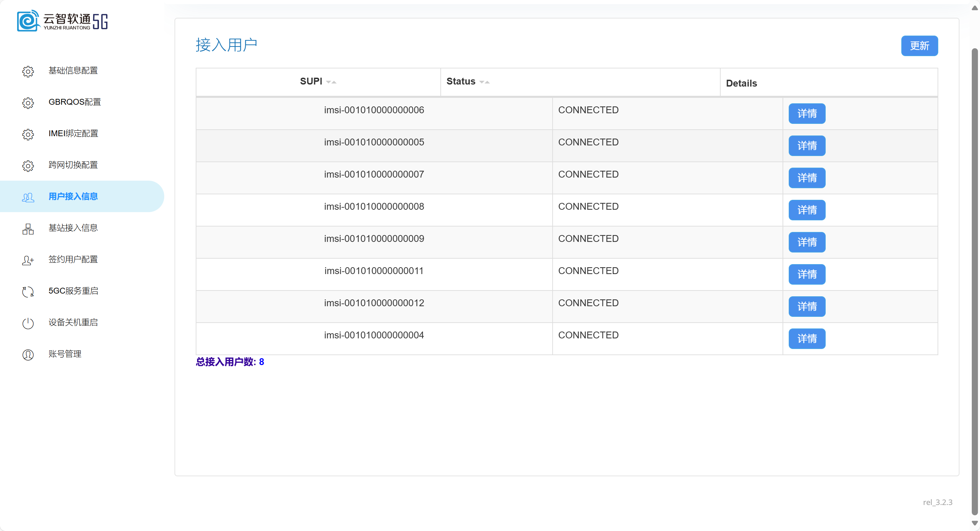Click the 基站接入信息 network icon
Screen dimensions: 980x531
coord(28,229)
